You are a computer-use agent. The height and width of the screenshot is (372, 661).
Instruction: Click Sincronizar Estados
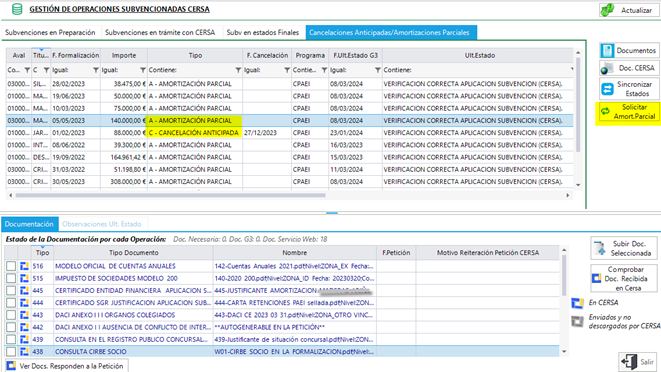[629, 89]
